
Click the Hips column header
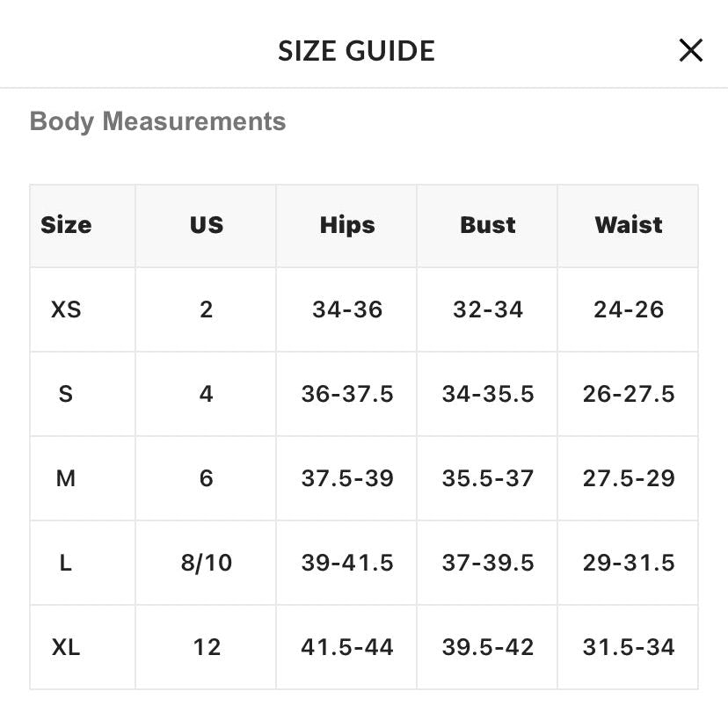tap(347, 226)
